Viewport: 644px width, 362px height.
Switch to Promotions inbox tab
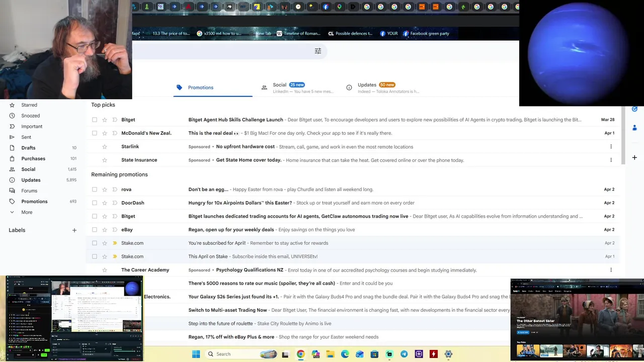click(213, 87)
